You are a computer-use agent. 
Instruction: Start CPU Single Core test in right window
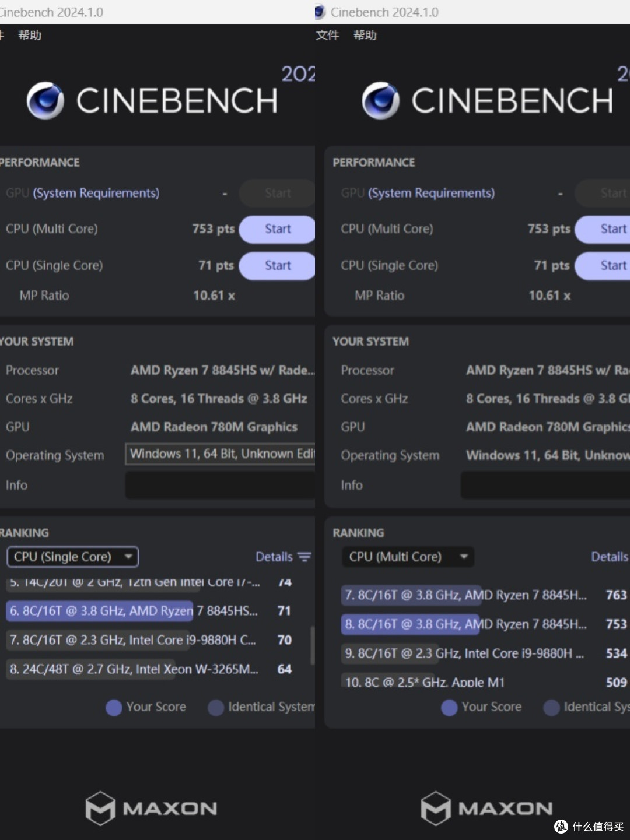[603, 266]
